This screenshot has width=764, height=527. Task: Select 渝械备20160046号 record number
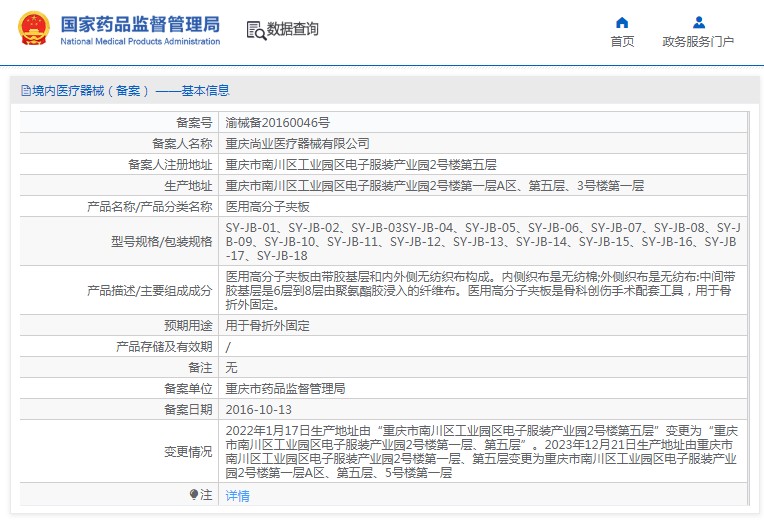click(x=277, y=123)
